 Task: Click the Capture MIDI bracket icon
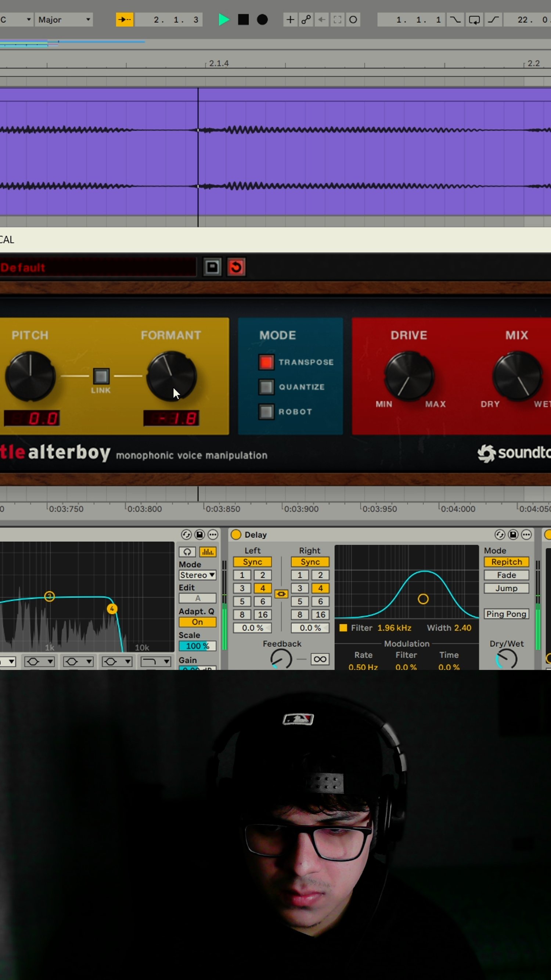pos(337,20)
